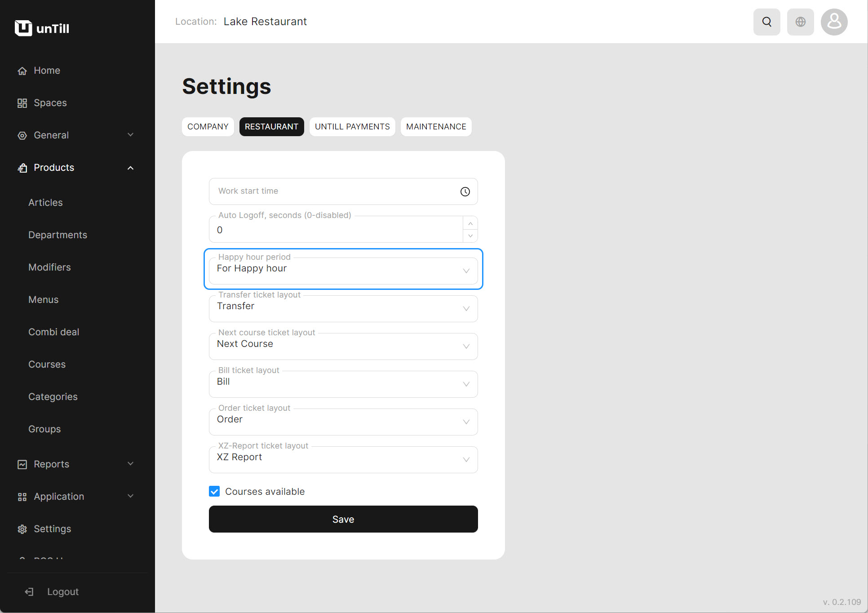Open the language globe icon
The image size is (868, 613).
pyautogui.click(x=800, y=22)
